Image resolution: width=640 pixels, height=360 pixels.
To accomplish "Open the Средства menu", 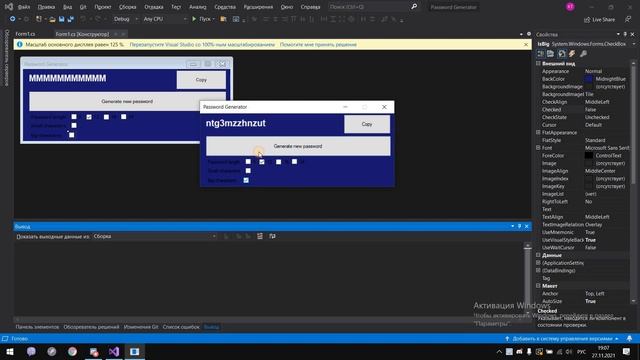I will tap(225, 7).
